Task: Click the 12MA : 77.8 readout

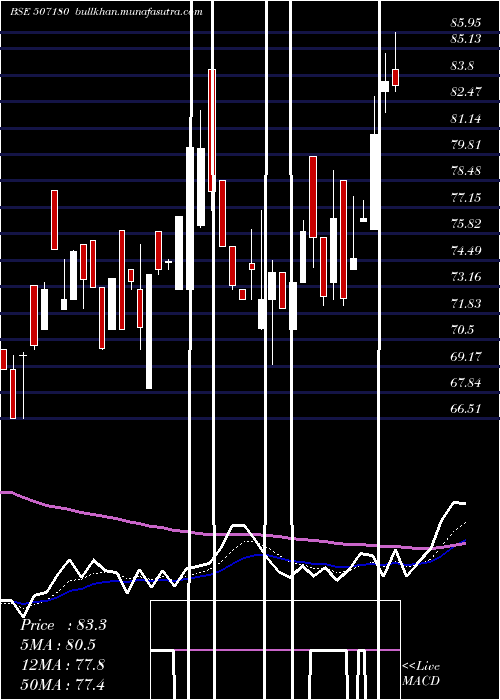Action: 63,664
